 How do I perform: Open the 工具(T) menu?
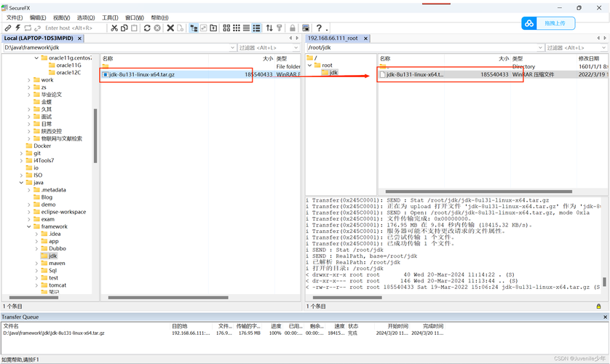(x=110, y=17)
